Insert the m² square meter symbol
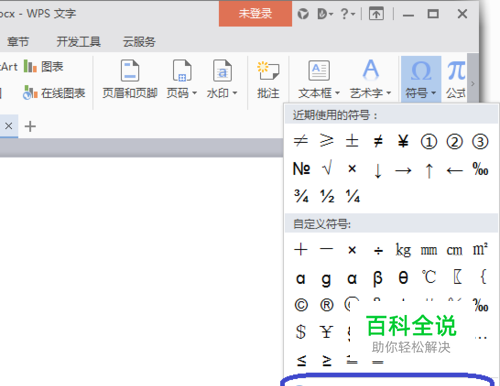Screen dimensions: 500x386 tap(480, 249)
